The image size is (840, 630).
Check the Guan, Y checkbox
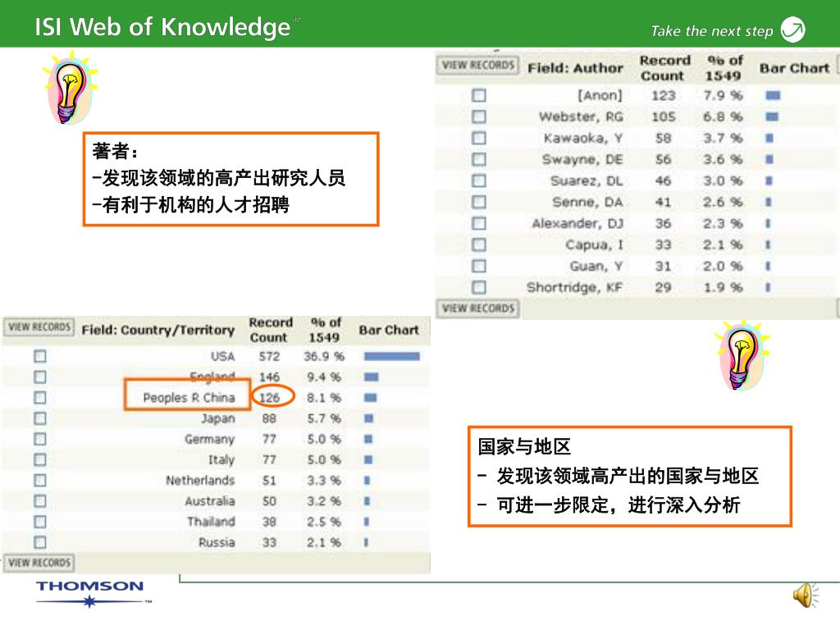[479, 267]
